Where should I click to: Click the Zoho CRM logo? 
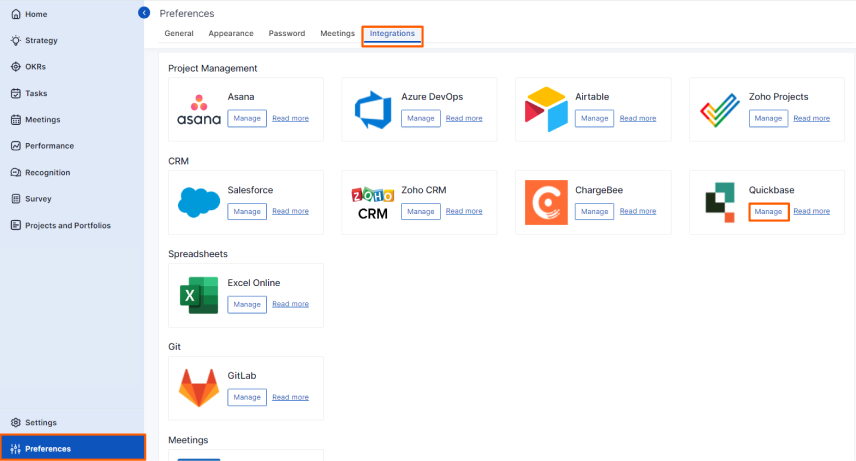pos(373,203)
